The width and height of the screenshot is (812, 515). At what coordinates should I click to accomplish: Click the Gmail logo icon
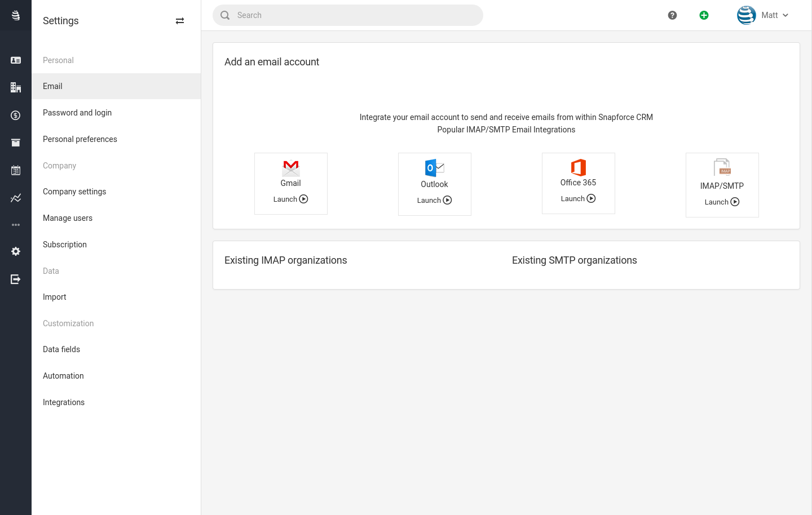tap(291, 168)
